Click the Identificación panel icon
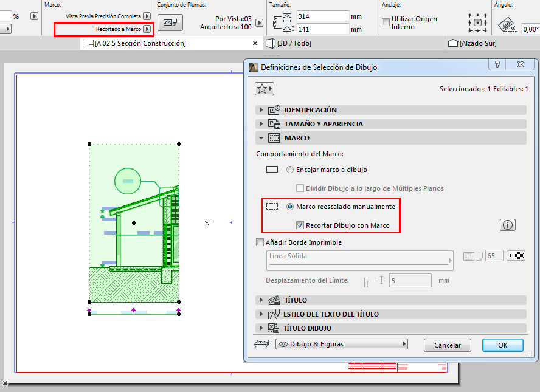The height and width of the screenshot is (392, 540). pyautogui.click(x=274, y=110)
